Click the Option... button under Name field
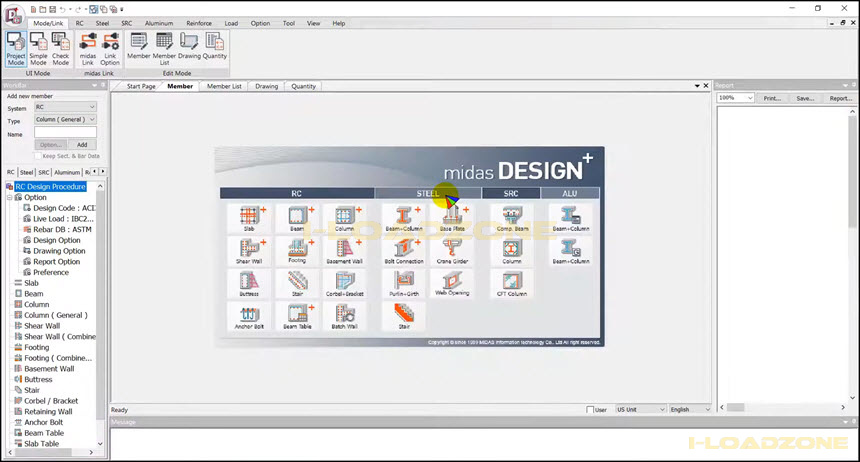The image size is (860, 462). tap(50, 145)
